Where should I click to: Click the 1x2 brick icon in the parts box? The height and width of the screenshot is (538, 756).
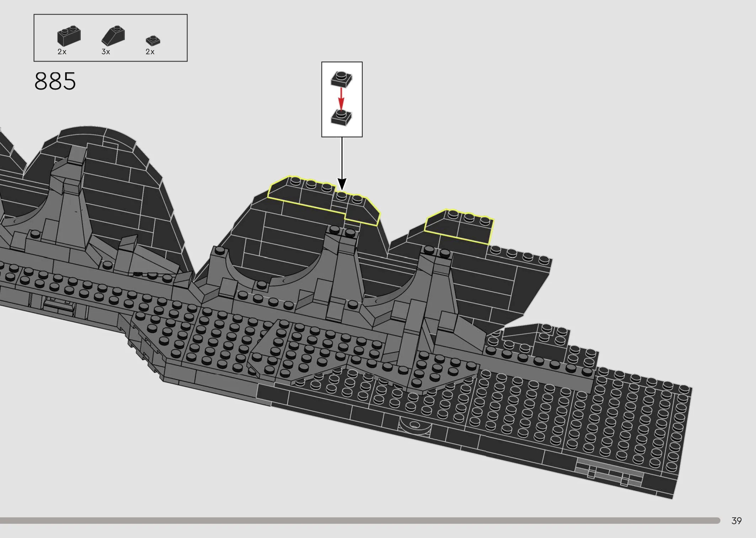[69, 36]
